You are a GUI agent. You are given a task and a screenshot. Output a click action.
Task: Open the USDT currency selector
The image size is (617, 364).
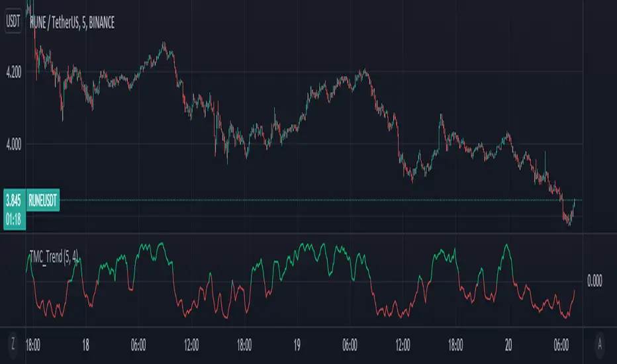13,23
